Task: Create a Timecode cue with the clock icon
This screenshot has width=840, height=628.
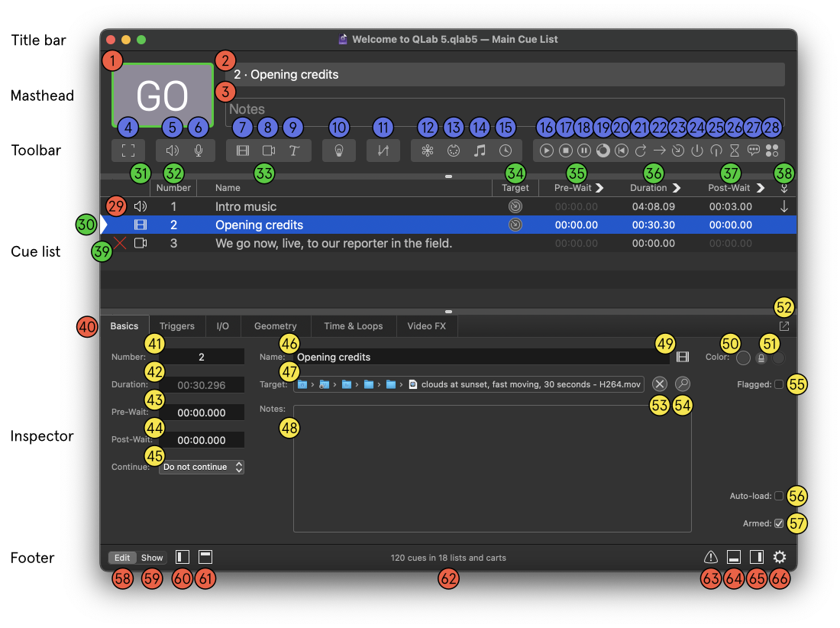Action: click(506, 150)
